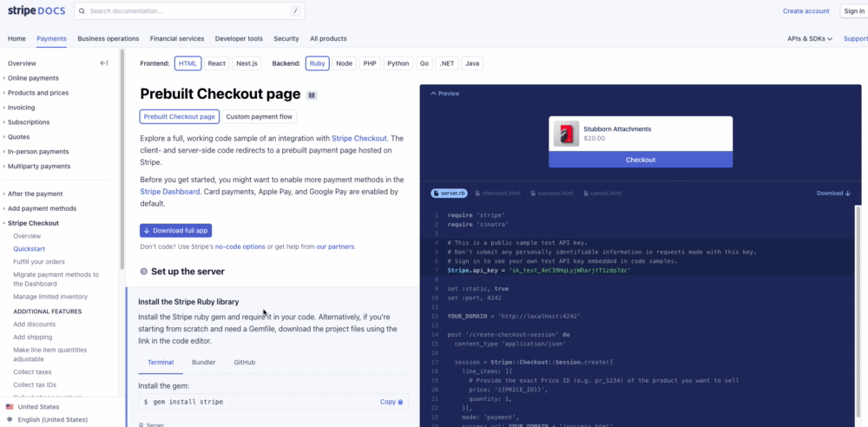This screenshot has height=427, width=868.
Task: Open APIs & SDKs dropdown
Action: pos(810,39)
